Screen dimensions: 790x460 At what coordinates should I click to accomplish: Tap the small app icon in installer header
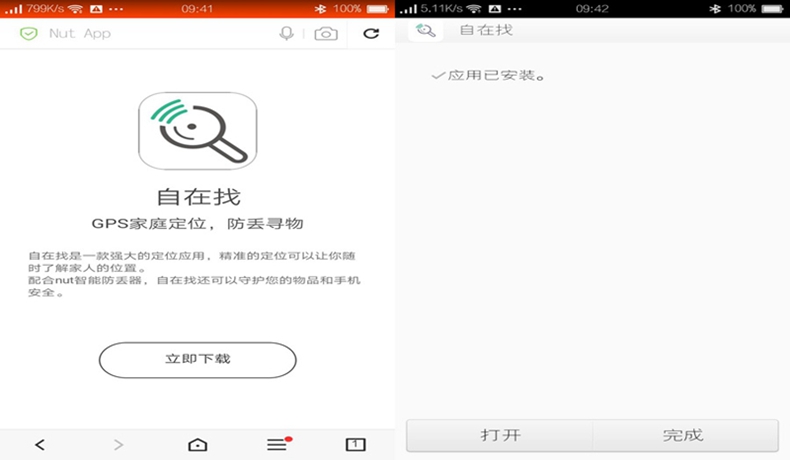(426, 30)
